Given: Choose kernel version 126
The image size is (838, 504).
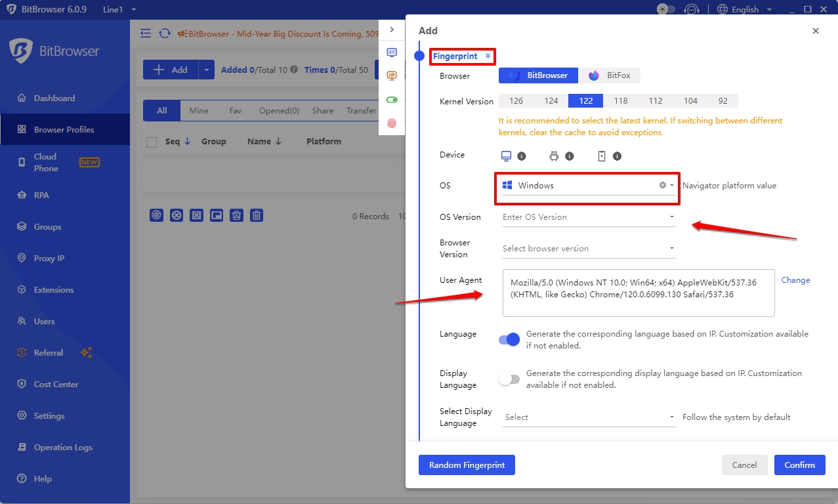Looking at the screenshot, I should pos(516,101).
